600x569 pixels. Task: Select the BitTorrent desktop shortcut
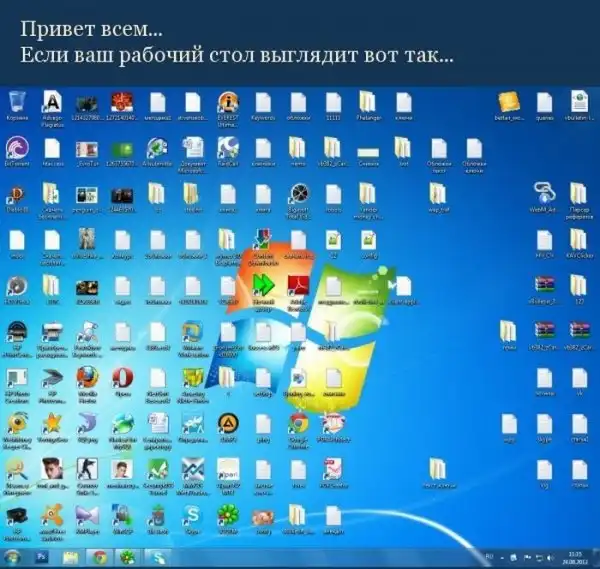[x=18, y=147]
